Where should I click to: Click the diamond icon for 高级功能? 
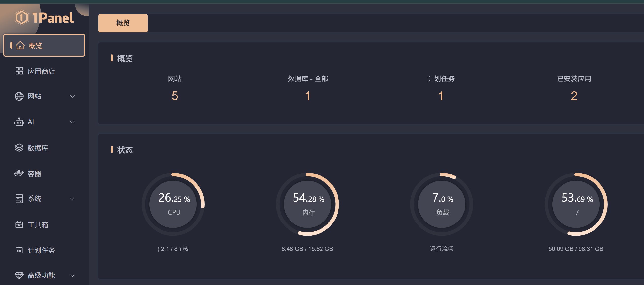(19, 275)
